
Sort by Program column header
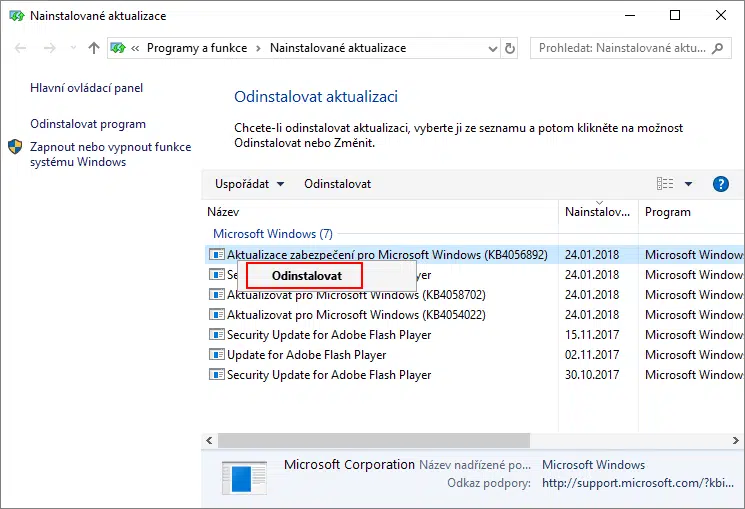click(691, 212)
